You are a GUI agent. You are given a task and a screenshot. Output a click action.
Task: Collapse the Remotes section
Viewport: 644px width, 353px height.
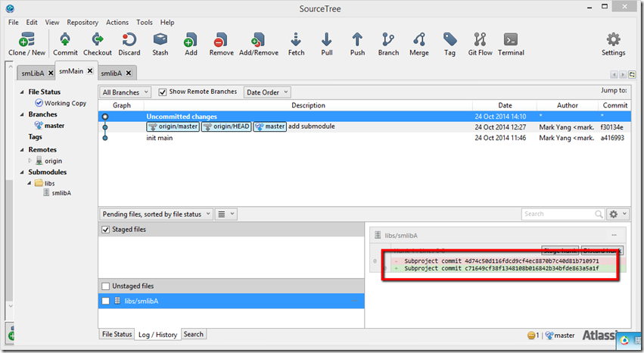tap(22, 149)
